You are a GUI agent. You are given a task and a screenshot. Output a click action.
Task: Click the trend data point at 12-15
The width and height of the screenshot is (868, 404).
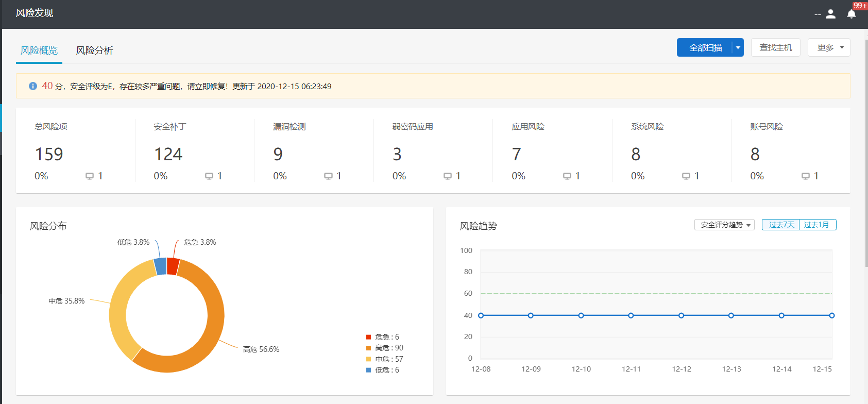point(832,315)
